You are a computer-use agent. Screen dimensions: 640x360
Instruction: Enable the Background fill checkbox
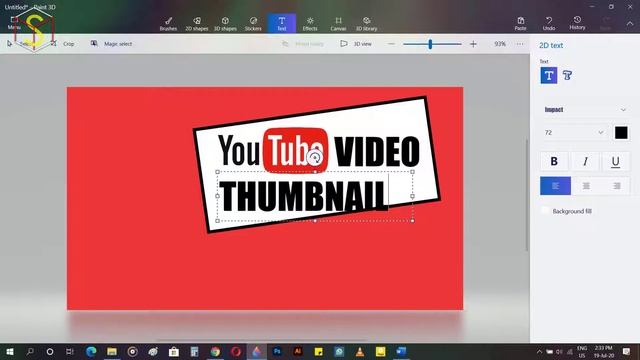point(545,211)
